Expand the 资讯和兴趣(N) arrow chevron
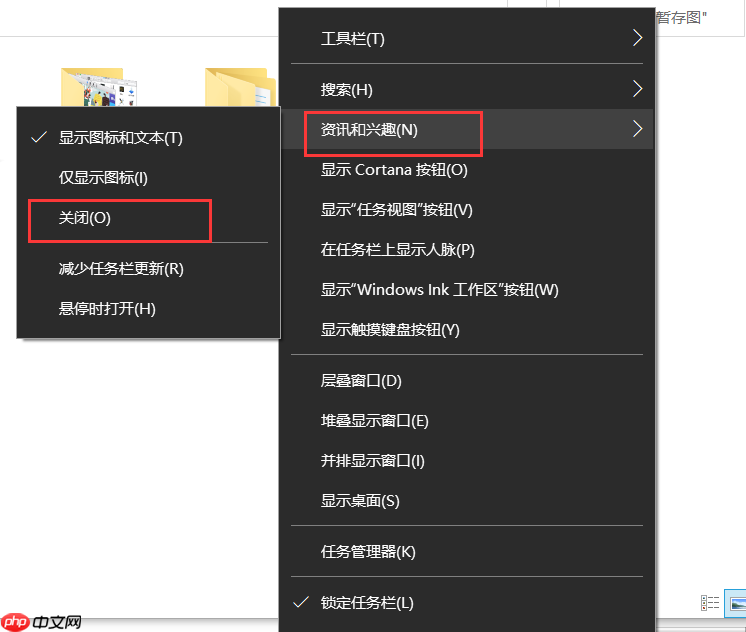The height and width of the screenshot is (632, 746). tap(638, 128)
